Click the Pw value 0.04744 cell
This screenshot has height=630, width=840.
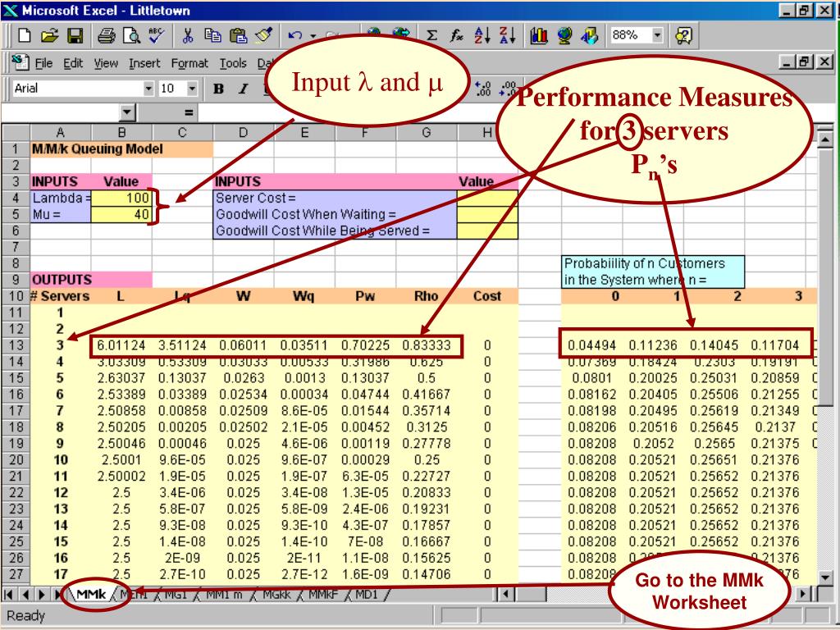pos(365,395)
